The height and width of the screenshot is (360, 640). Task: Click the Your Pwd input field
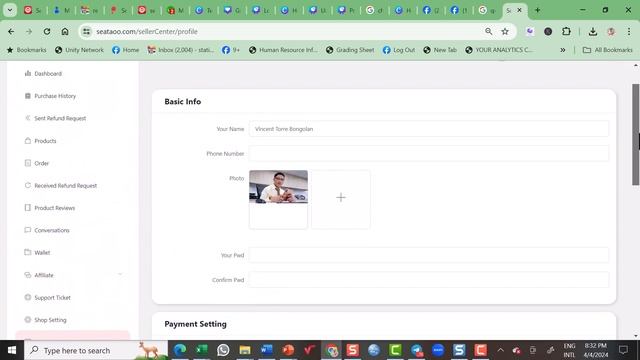(429, 255)
